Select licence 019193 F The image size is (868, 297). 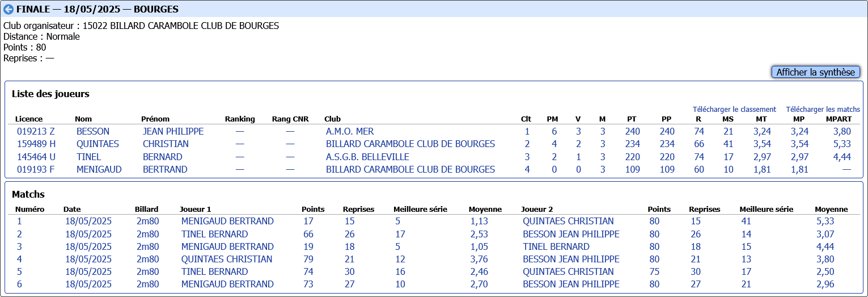36,169
